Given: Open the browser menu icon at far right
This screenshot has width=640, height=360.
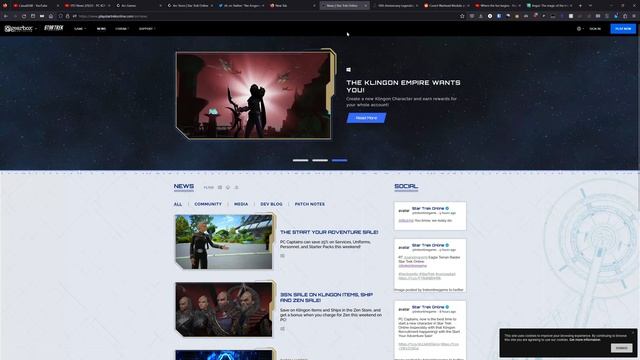Looking at the screenshot, I should point(634,16).
